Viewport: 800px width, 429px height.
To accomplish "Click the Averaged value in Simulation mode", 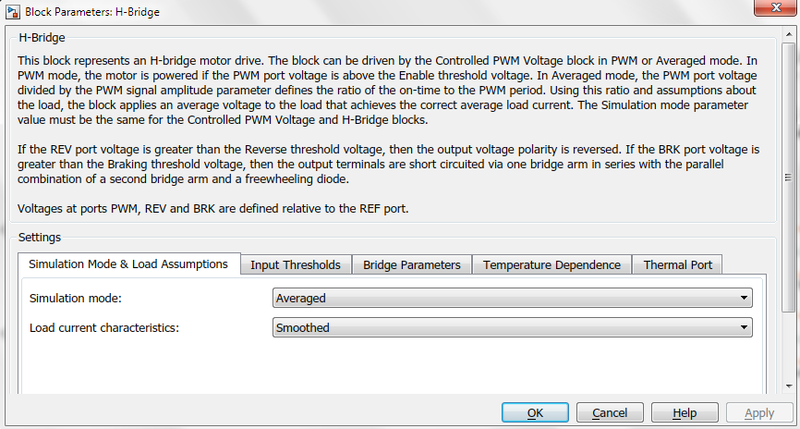I will 301,298.
